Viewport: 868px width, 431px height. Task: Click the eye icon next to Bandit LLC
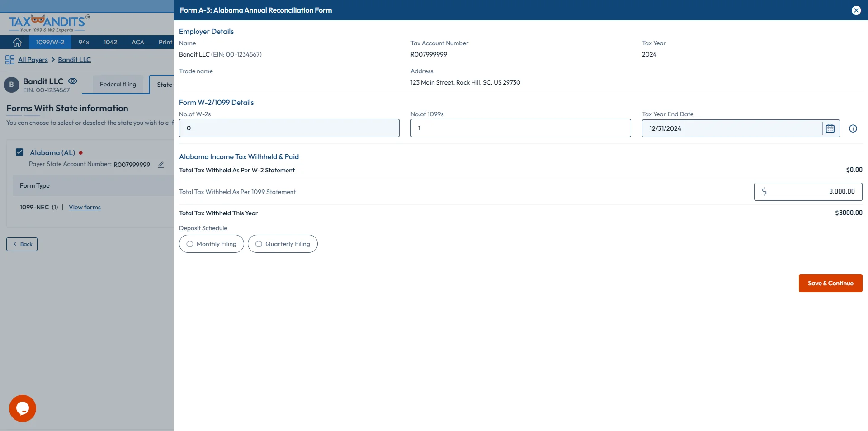coord(73,81)
